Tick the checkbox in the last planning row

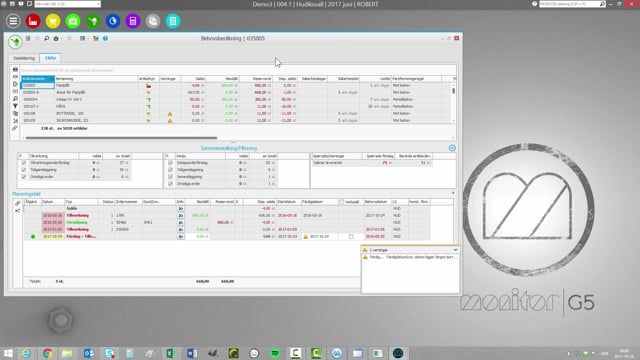pyautogui.click(x=351, y=236)
